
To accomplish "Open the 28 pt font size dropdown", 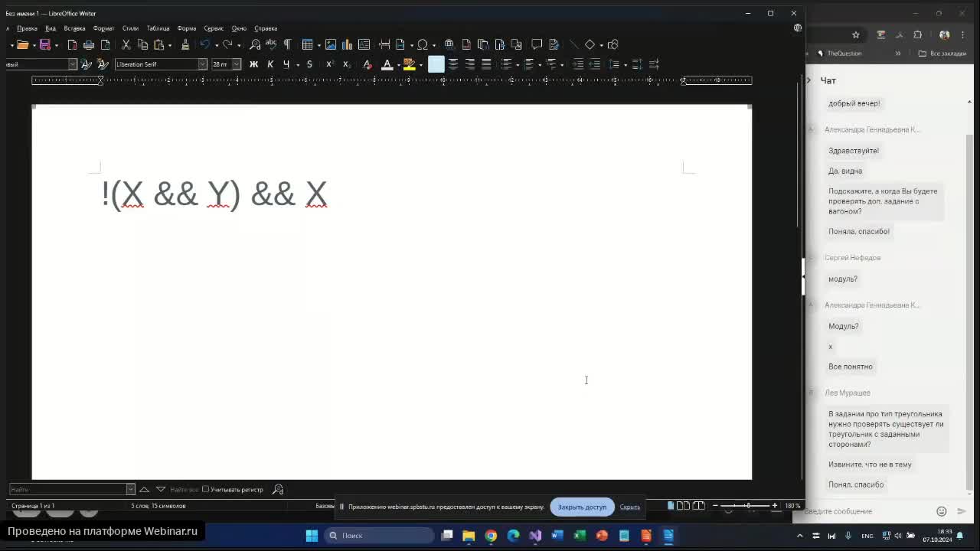I will pos(237,64).
